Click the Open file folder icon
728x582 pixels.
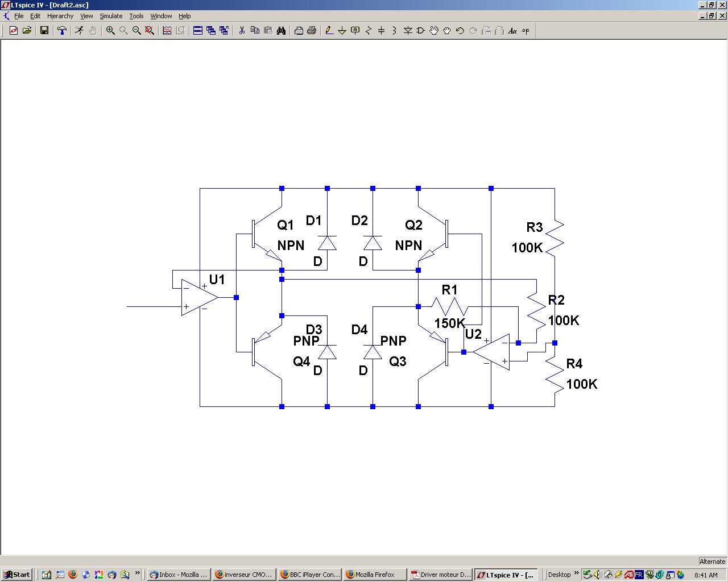(27, 31)
